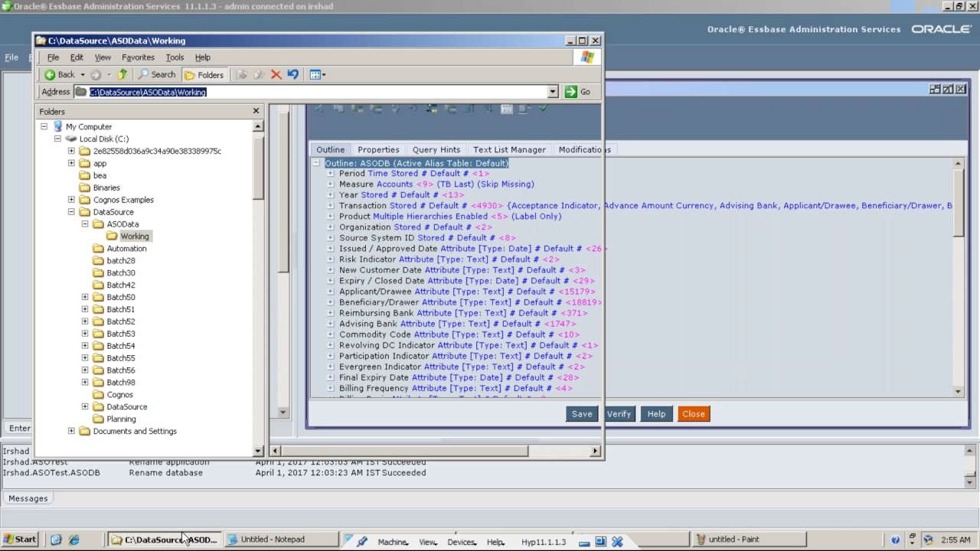Viewport: 980px width, 551px height.
Task: Click the Messages tab at bottom
Action: point(28,498)
